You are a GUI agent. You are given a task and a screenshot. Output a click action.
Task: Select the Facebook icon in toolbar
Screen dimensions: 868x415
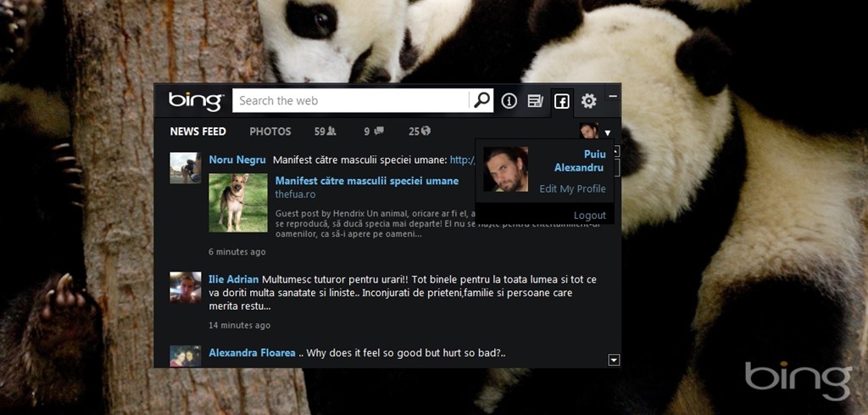[x=561, y=101]
